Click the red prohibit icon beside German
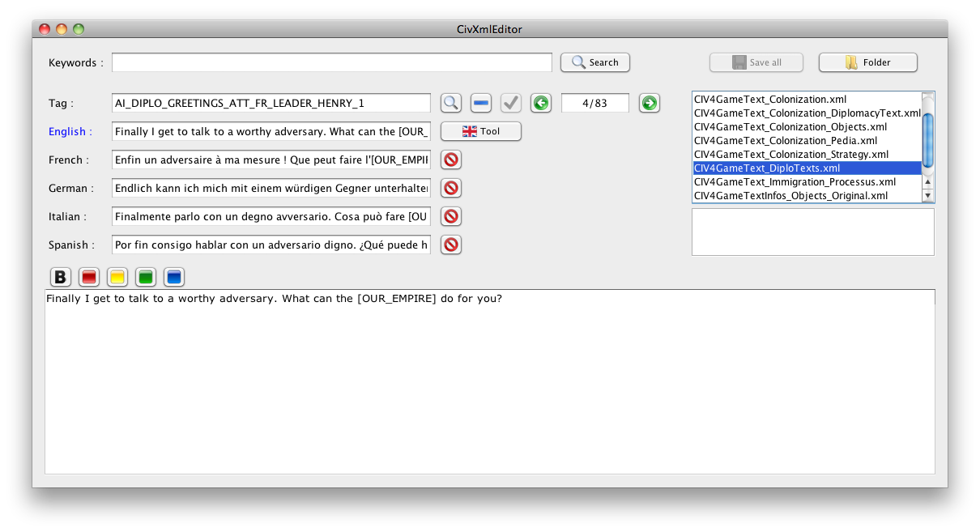 [451, 188]
